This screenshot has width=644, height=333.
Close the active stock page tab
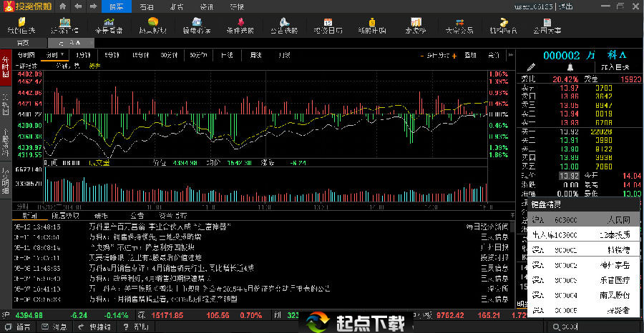[x=91, y=43]
